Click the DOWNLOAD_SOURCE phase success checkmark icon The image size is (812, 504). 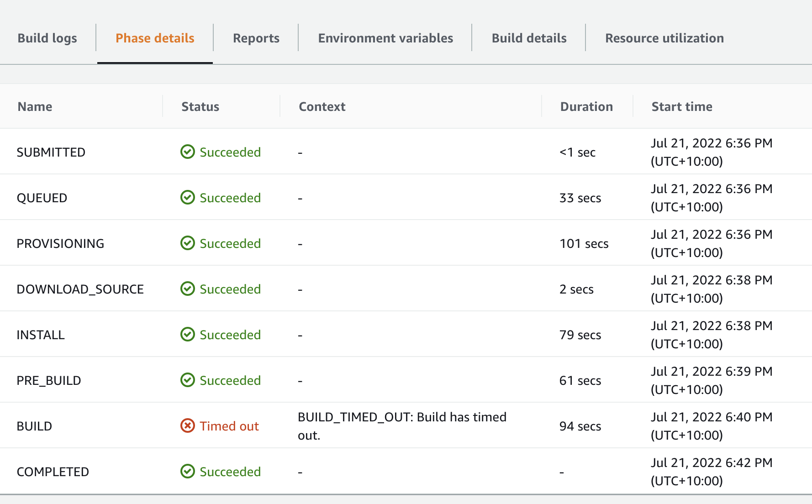187,289
